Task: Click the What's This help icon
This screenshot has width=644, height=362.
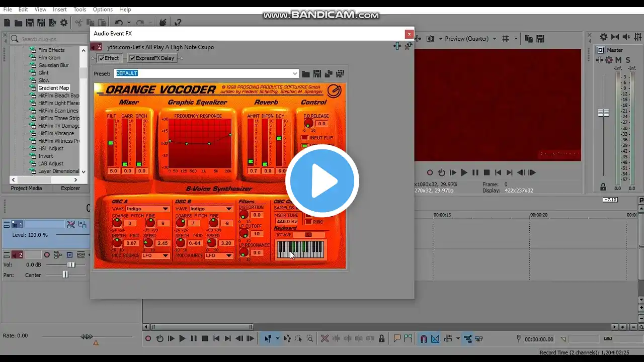Action: click(178, 23)
